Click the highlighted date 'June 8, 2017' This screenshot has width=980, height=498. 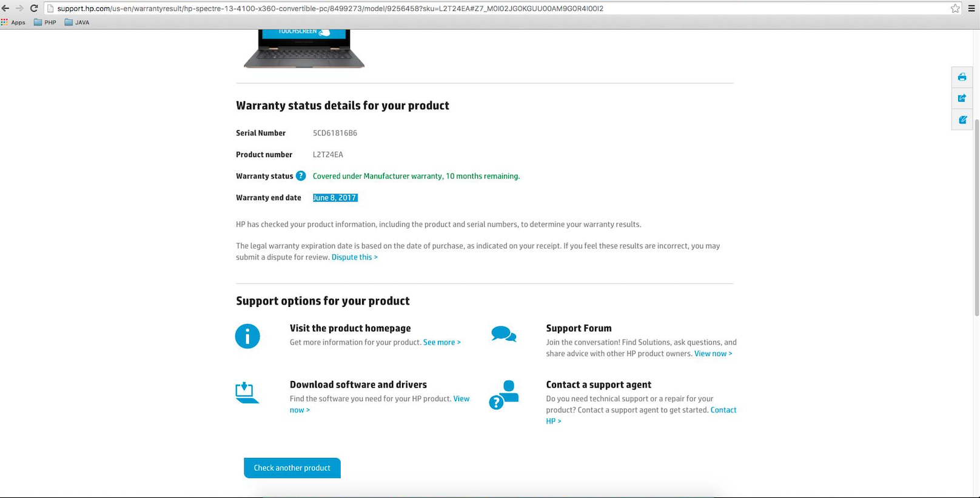(335, 198)
